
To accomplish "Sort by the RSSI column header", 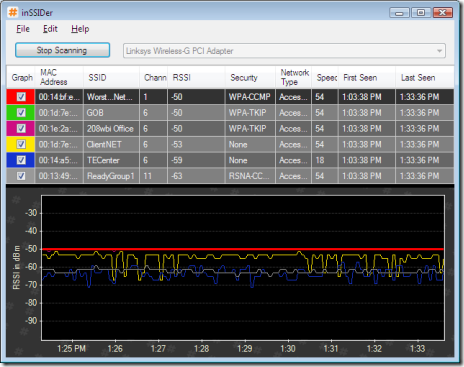I will click(x=197, y=77).
